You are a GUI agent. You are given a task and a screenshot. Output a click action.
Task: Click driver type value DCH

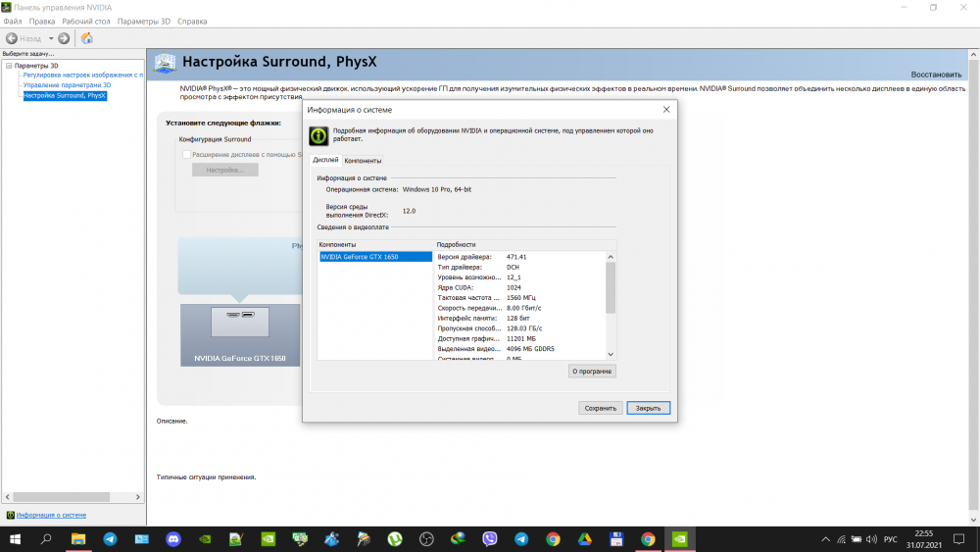[x=514, y=268]
